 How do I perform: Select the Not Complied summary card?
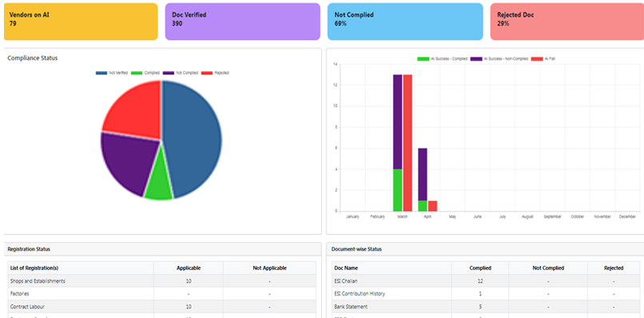[405, 22]
